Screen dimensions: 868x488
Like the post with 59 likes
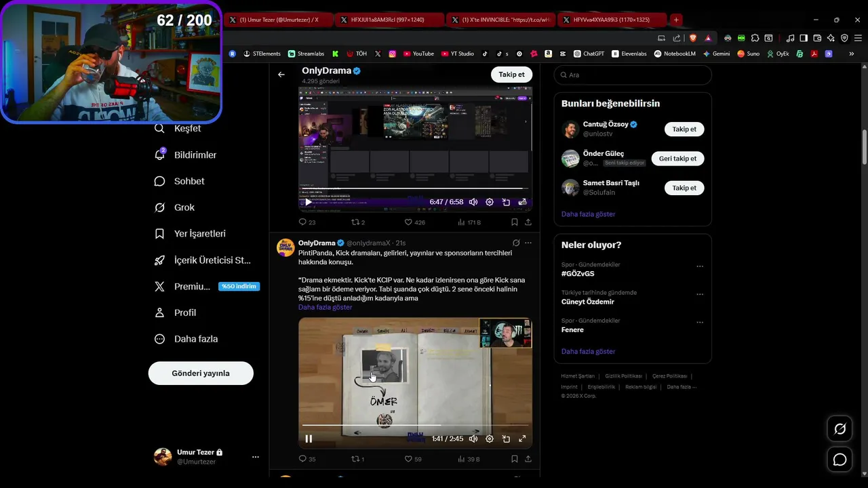[x=413, y=459]
